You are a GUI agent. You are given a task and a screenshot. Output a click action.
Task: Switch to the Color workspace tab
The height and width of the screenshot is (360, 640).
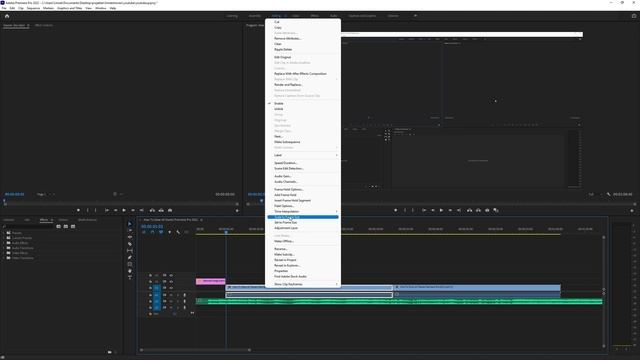pos(296,16)
